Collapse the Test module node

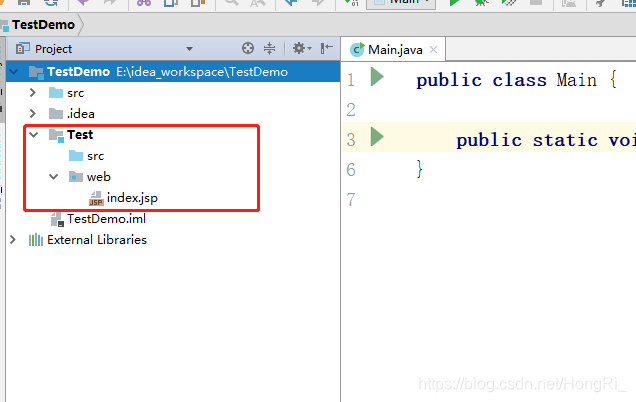[x=34, y=135]
